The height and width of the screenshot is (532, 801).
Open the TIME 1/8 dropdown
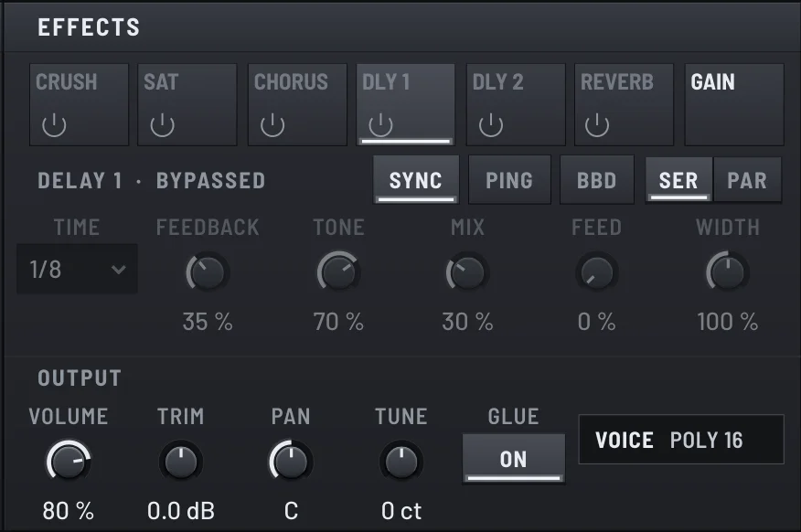[77, 269]
